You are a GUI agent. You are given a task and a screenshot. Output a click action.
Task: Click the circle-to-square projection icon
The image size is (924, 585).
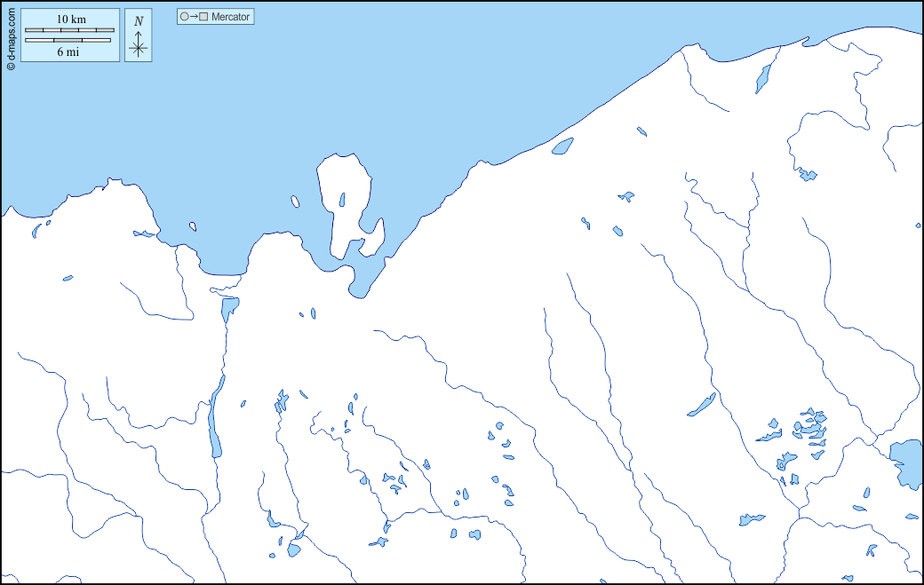tap(194, 17)
